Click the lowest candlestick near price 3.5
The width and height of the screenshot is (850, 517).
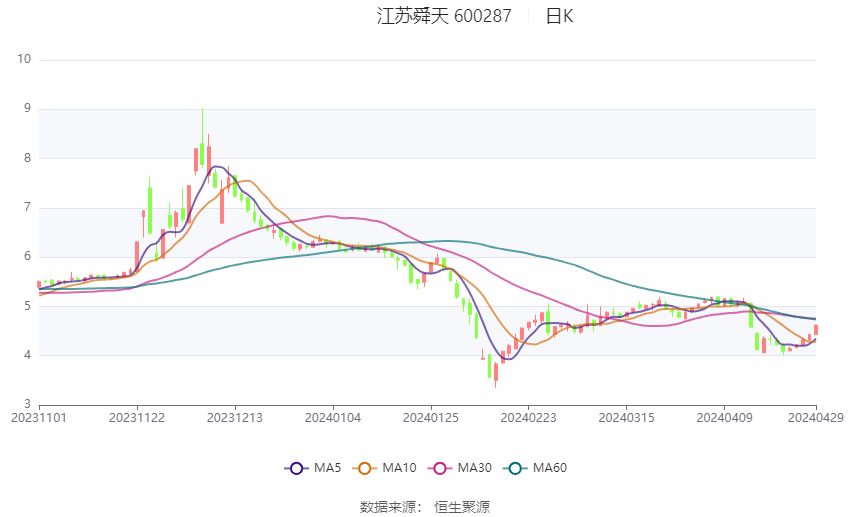(495, 372)
